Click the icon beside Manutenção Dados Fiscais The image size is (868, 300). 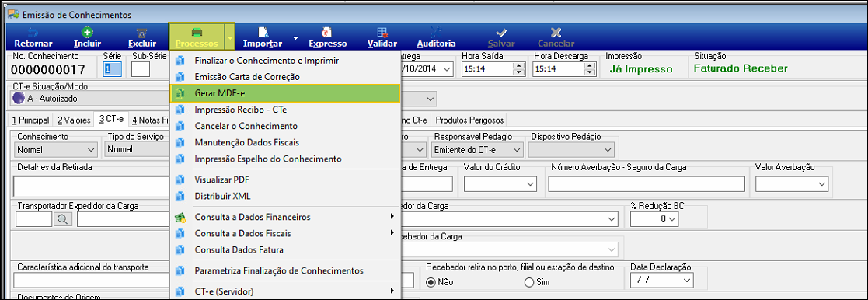coord(180,142)
